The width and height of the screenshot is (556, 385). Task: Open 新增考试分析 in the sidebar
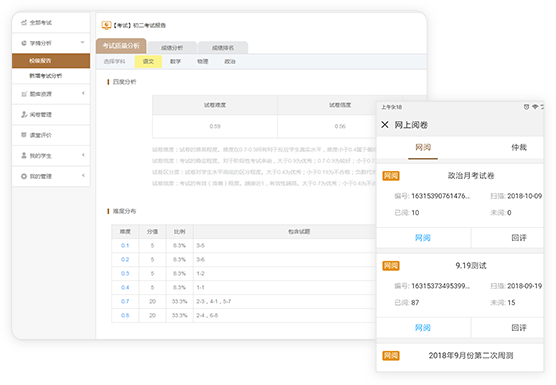[51, 76]
